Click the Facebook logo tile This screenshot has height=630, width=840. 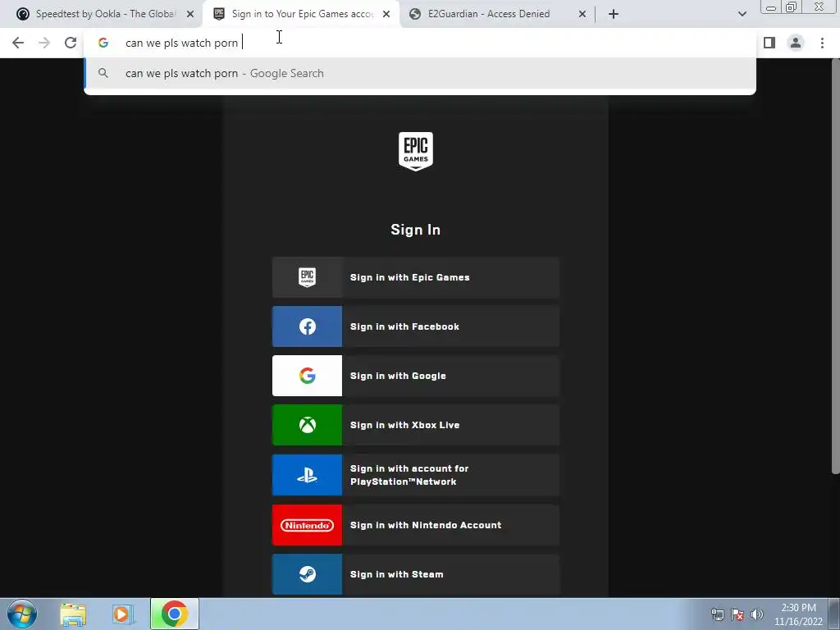pyautogui.click(x=307, y=326)
